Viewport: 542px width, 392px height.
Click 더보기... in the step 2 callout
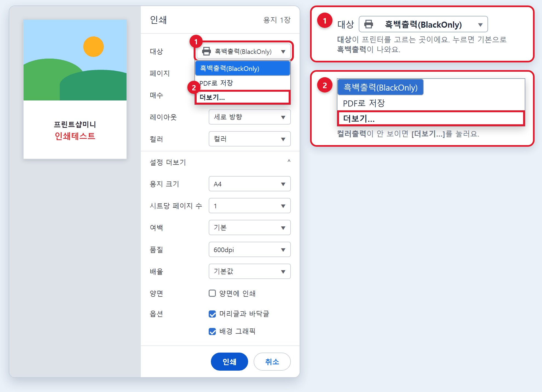coord(431,119)
